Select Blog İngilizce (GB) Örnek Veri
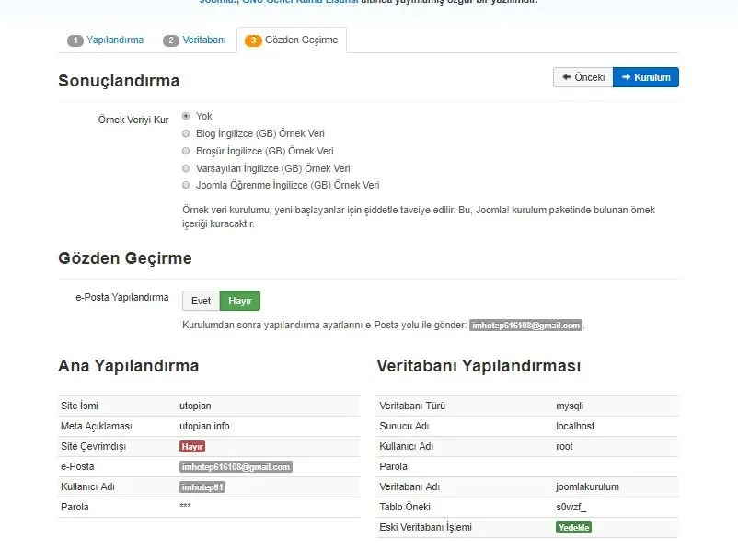Screen dimensions: 738x560 (186, 133)
